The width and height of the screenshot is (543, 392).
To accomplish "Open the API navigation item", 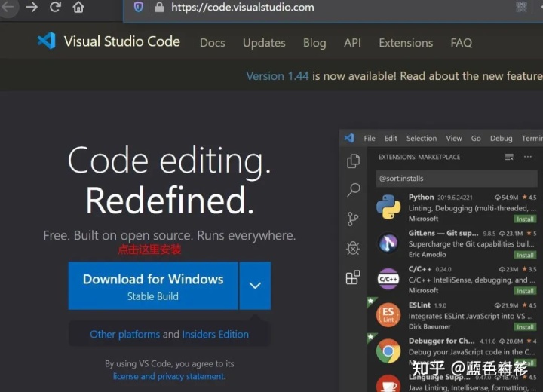I will [352, 43].
